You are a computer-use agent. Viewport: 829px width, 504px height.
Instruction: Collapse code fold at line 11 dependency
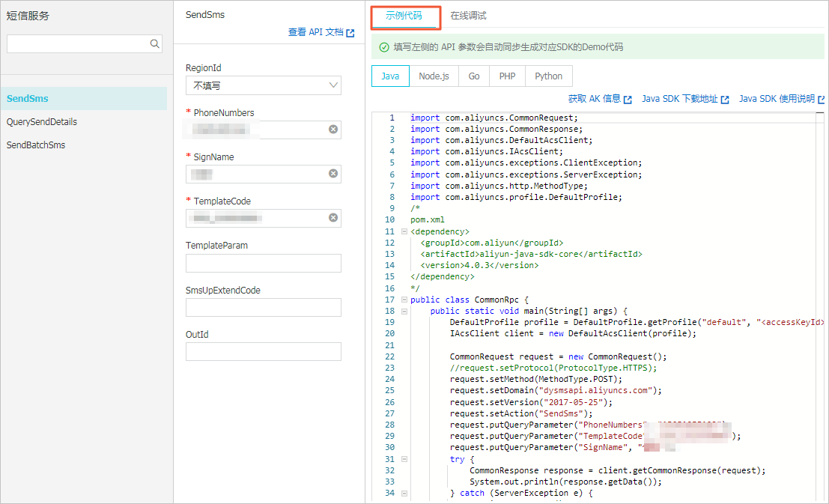(404, 231)
